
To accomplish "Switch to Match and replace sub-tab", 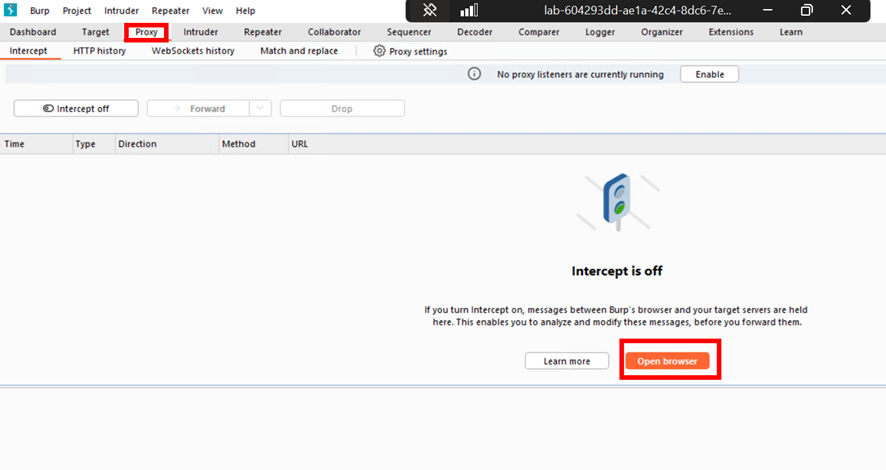I will tap(299, 51).
